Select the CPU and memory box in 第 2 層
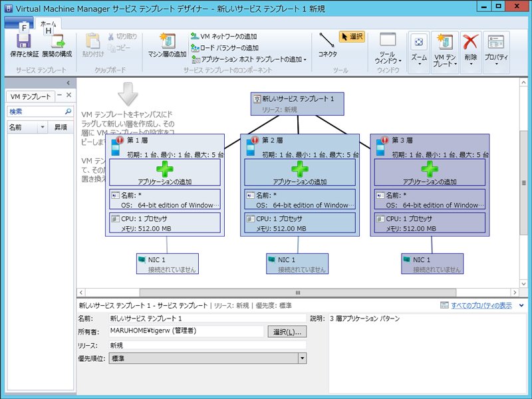Image resolution: width=532 pixels, height=399 pixels. pyautogui.click(x=300, y=223)
